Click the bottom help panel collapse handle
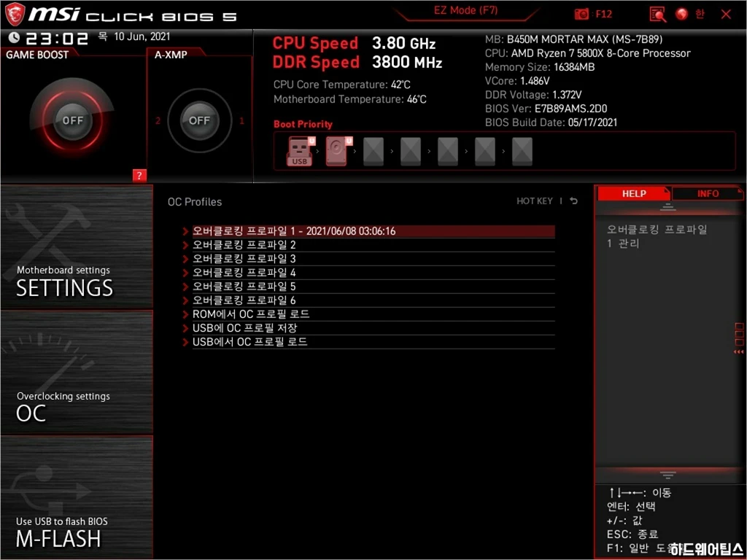The width and height of the screenshot is (747, 560). pyautogui.click(x=667, y=475)
